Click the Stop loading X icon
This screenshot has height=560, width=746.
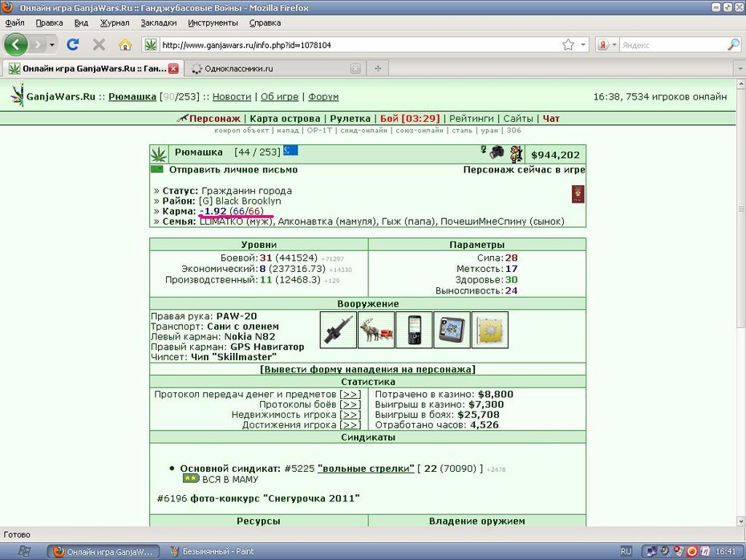(x=99, y=45)
